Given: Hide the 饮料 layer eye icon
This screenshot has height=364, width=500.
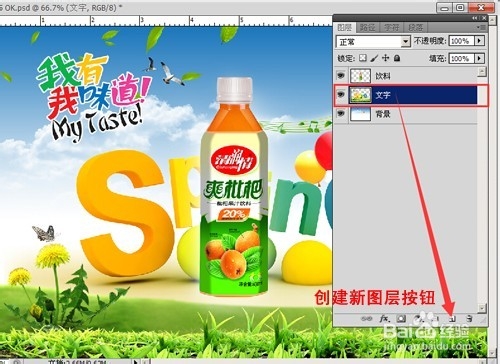Looking at the screenshot, I should tap(340, 76).
